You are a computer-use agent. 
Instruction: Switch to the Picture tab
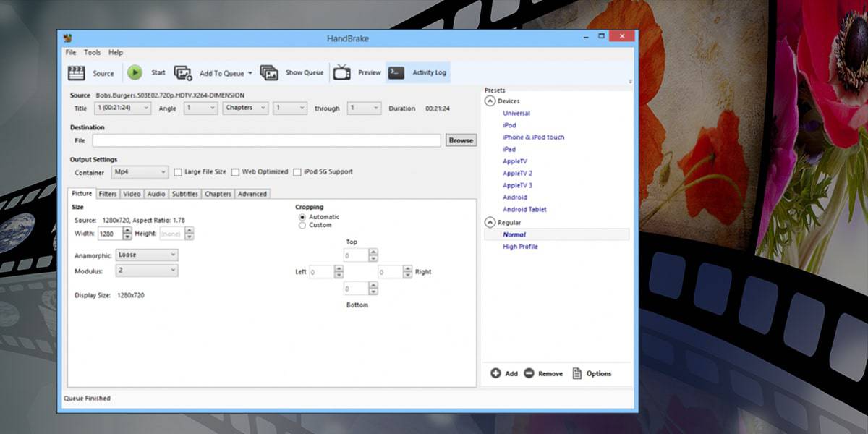click(x=82, y=193)
